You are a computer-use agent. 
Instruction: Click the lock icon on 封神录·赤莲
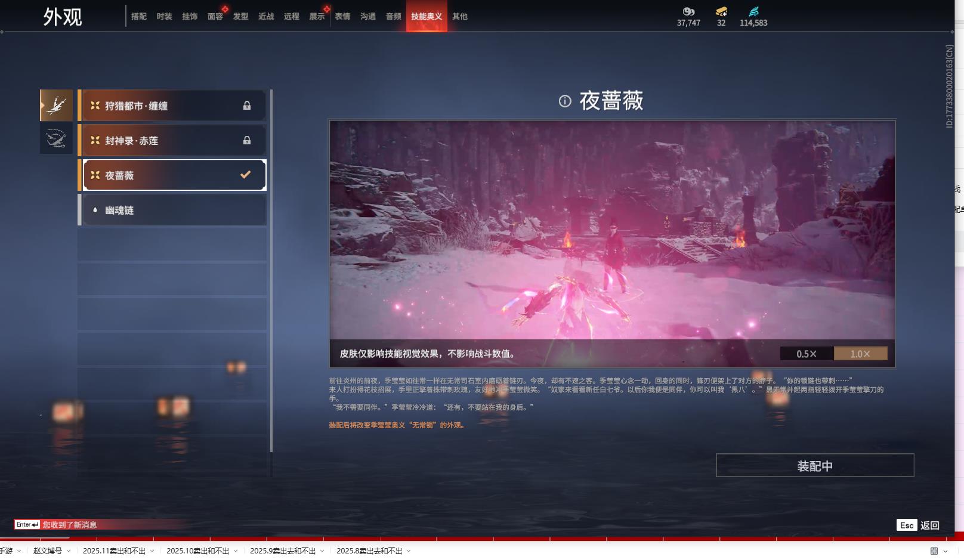(x=246, y=140)
